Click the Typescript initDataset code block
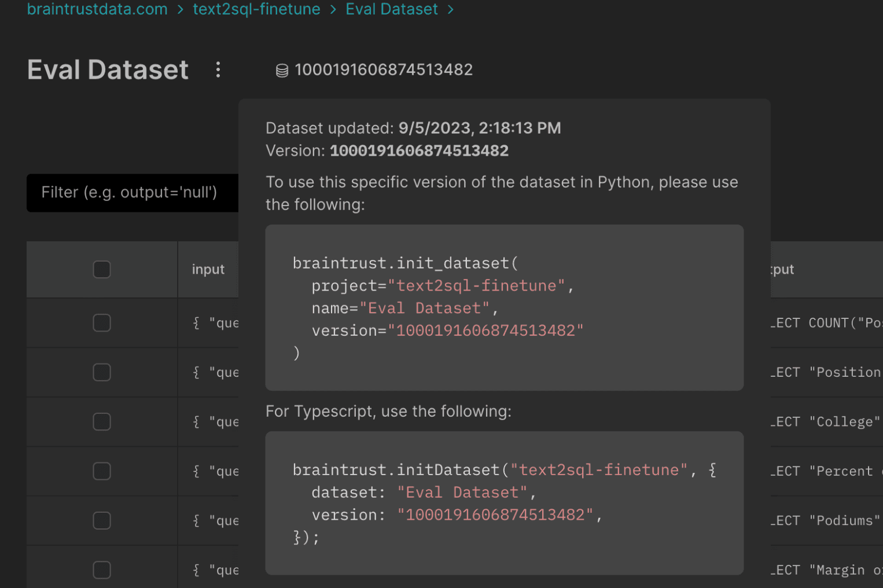This screenshot has height=588, width=883. (x=504, y=503)
